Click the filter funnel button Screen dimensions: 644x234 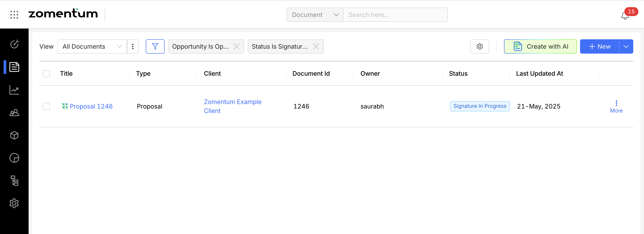point(155,46)
